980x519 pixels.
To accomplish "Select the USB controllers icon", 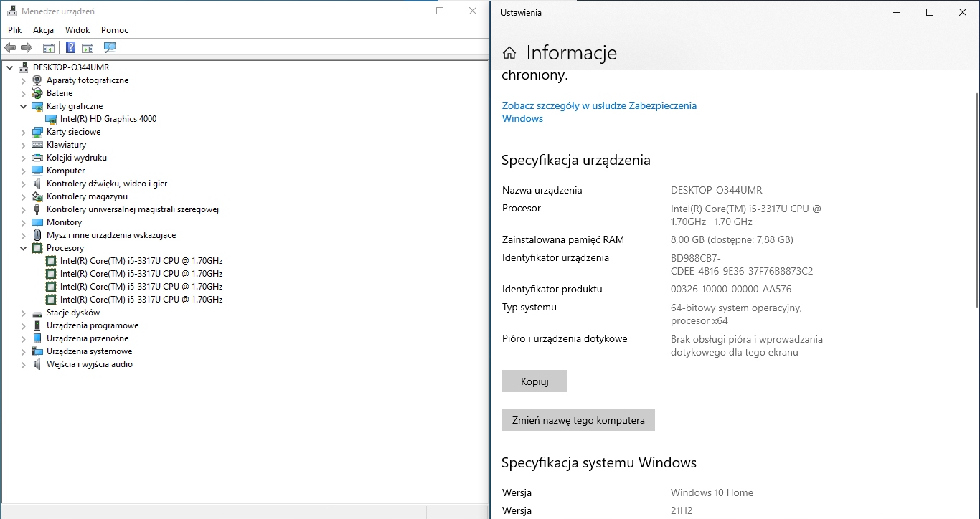I will (x=37, y=209).
